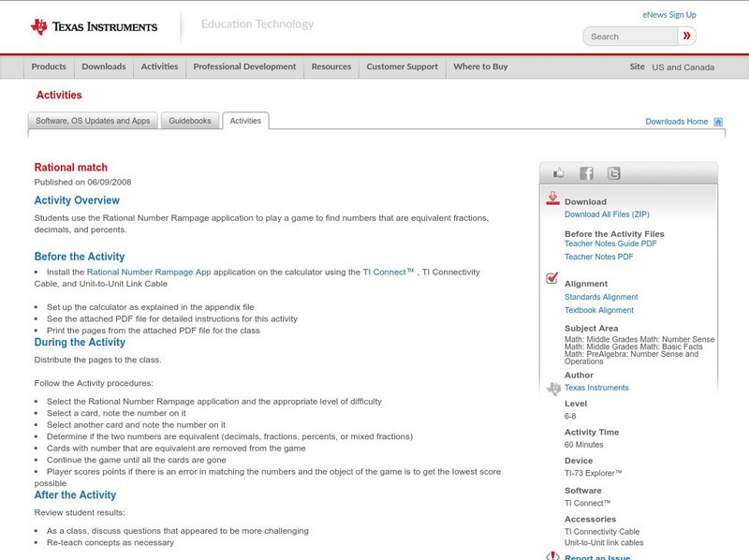Click Unit-to-Unit link cables text

(604, 543)
